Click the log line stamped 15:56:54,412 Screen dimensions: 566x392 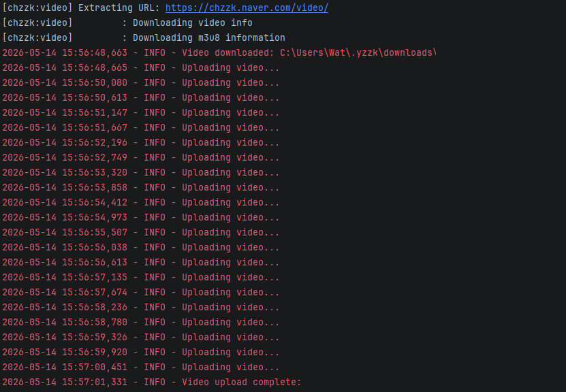point(141,202)
